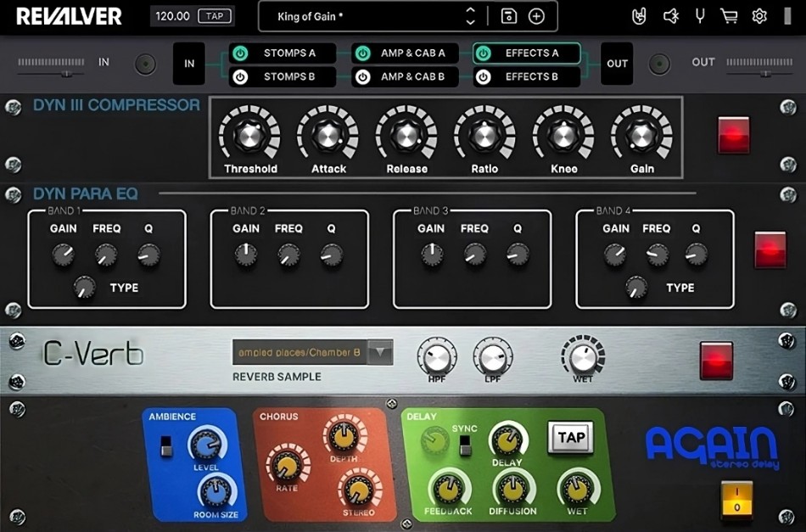Viewport: 806px width, 532px height.
Task: Click the Band 1 GAIN knob
Action: coord(64,255)
